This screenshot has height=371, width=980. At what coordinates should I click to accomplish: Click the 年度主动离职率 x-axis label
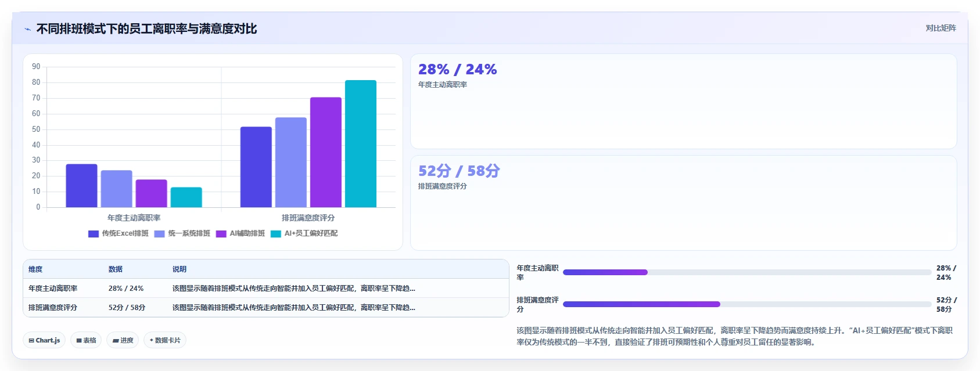pyautogui.click(x=134, y=218)
